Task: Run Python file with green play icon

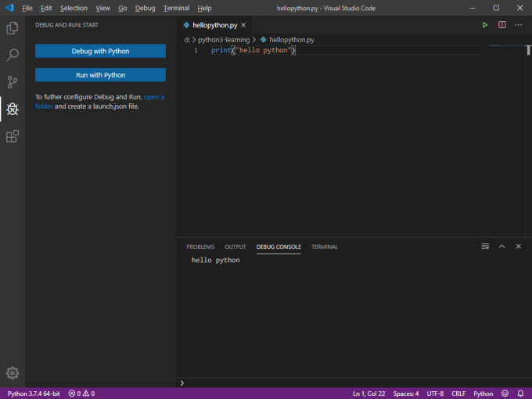Action: pyautogui.click(x=485, y=25)
